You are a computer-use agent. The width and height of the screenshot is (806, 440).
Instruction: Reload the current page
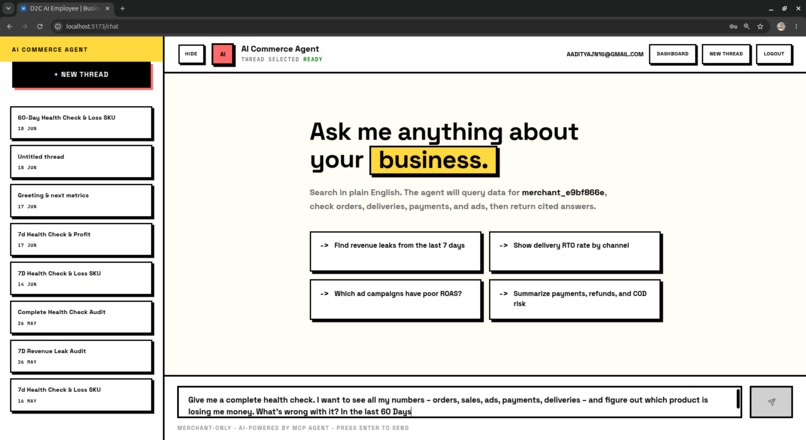[40, 26]
